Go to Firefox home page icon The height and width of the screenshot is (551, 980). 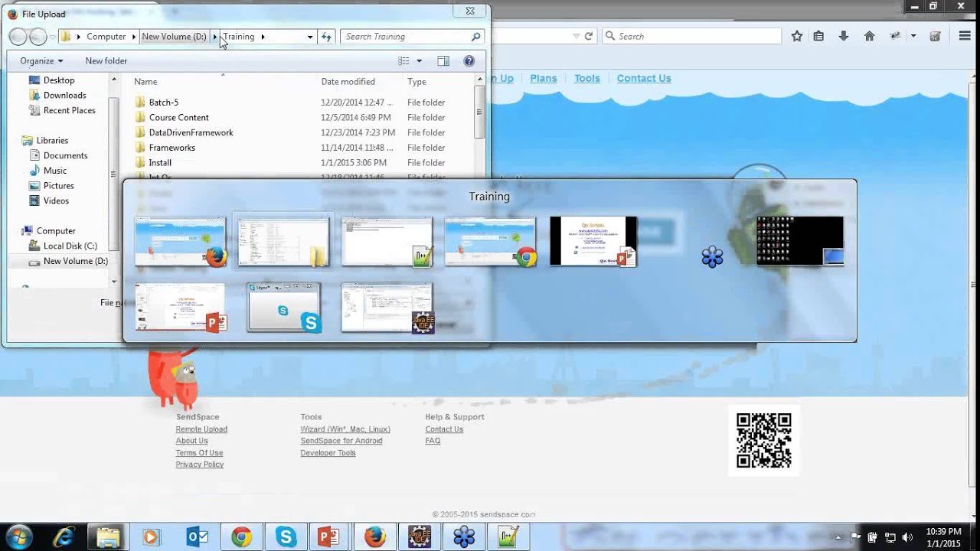(x=869, y=36)
